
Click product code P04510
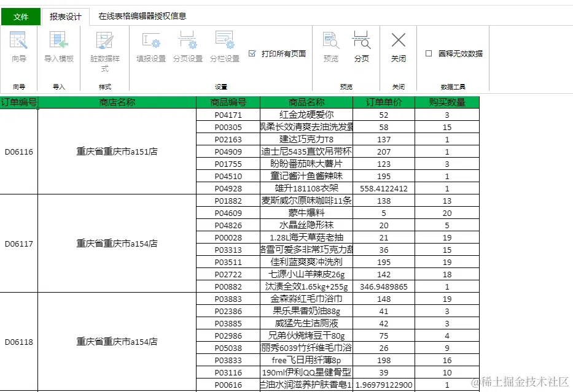tap(228, 176)
